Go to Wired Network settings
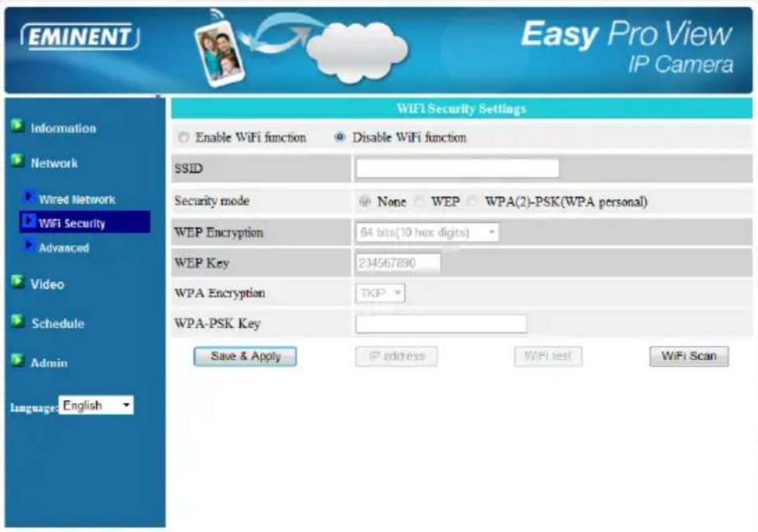 pos(77,199)
